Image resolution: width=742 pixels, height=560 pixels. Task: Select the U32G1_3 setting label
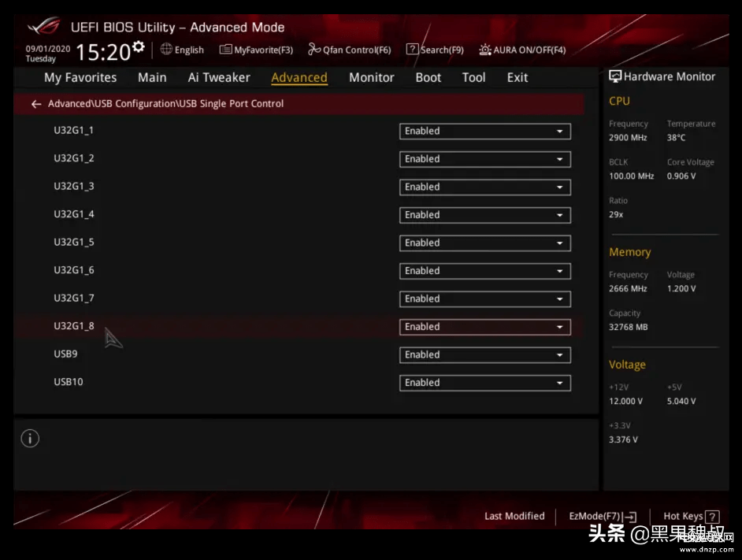[74, 186]
